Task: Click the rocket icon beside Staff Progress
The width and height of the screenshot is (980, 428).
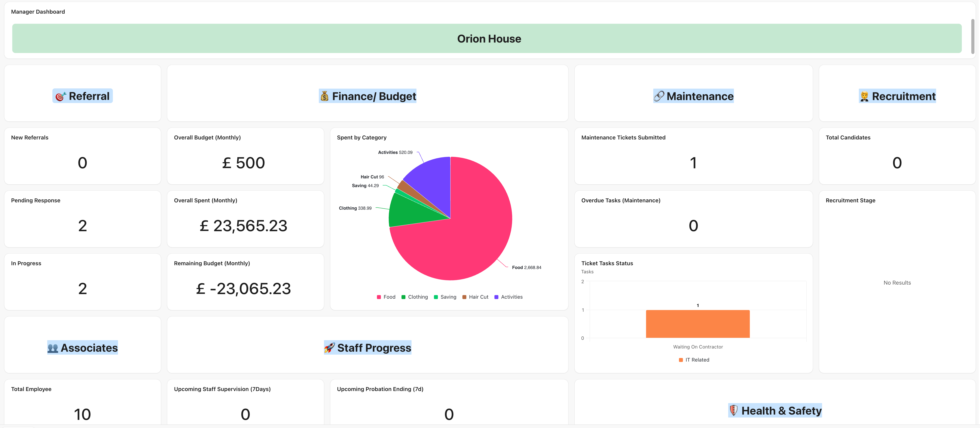Action: tap(329, 348)
